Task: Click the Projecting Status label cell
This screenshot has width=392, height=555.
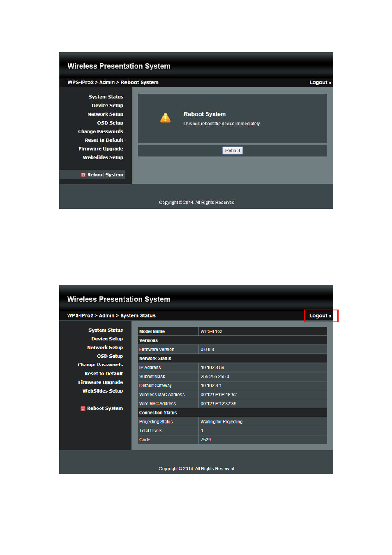Action: click(x=168, y=422)
